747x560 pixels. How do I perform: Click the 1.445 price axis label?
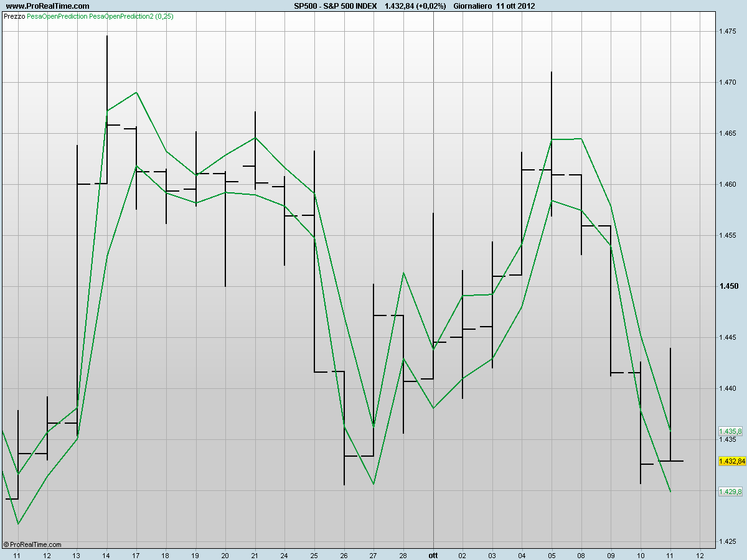coord(728,337)
